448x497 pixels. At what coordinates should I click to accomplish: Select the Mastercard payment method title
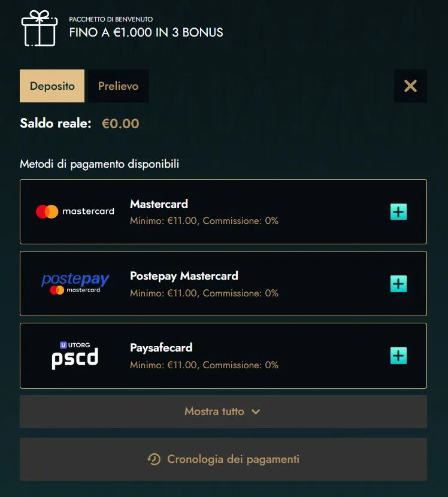coord(159,204)
